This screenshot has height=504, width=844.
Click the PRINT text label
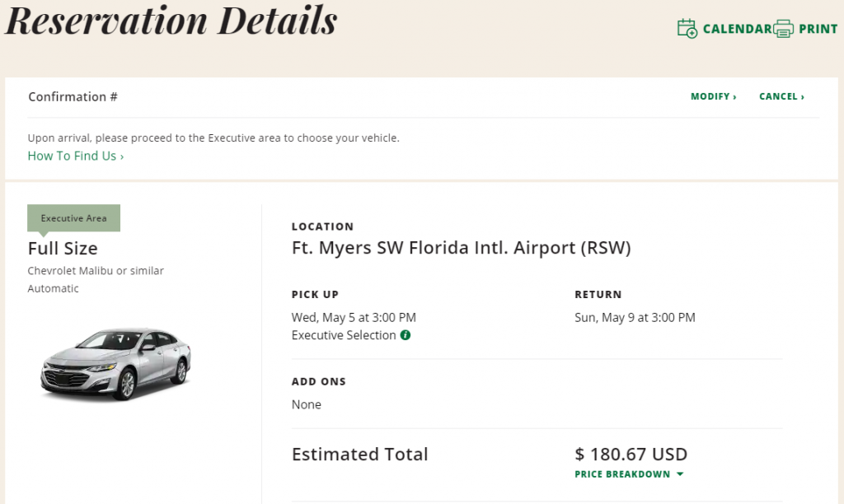(818, 29)
